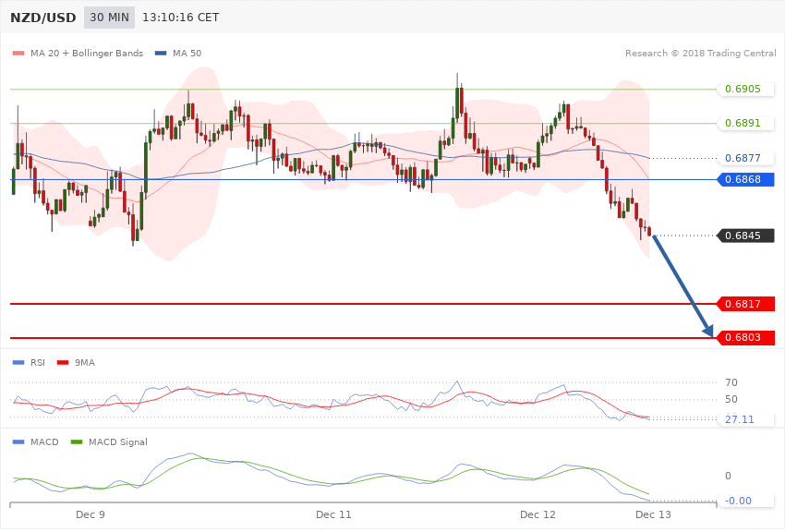Click the Dec 12 date axis label
The width and height of the screenshot is (785, 532).
(537, 515)
